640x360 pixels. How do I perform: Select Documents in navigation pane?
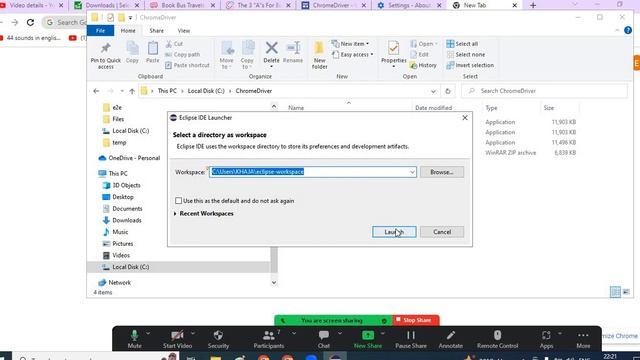(x=127, y=209)
